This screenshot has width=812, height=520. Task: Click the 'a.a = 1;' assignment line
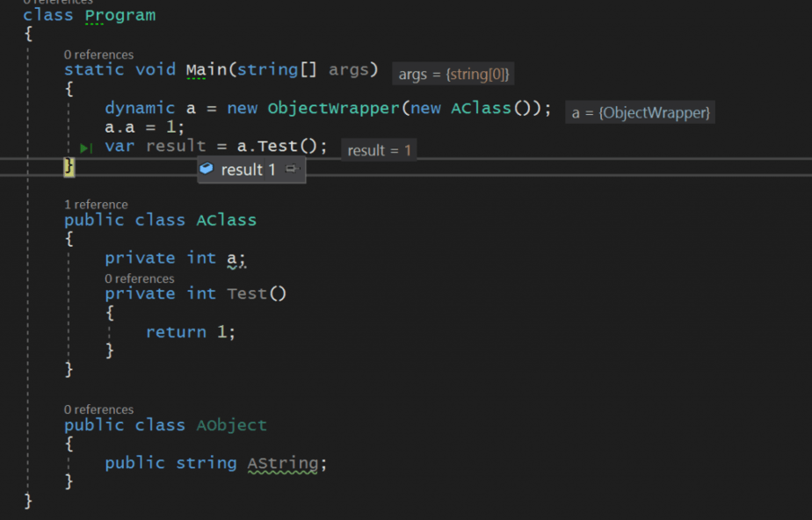point(145,126)
